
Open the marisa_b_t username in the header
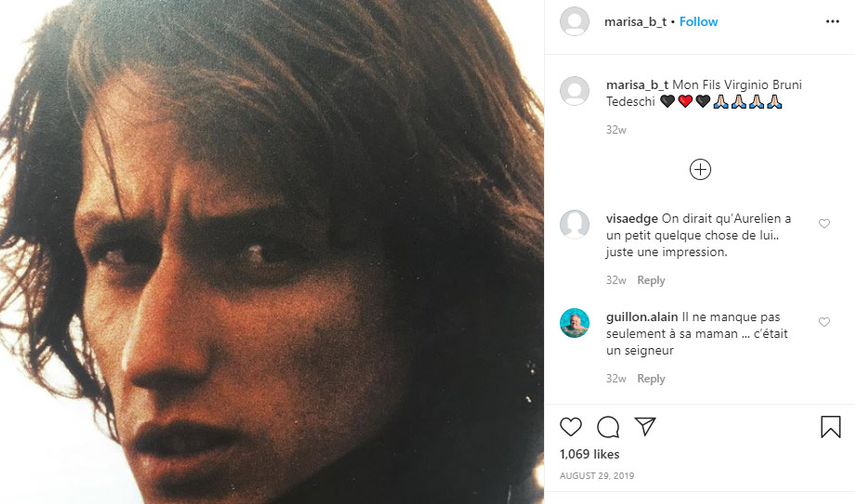pos(635,21)
